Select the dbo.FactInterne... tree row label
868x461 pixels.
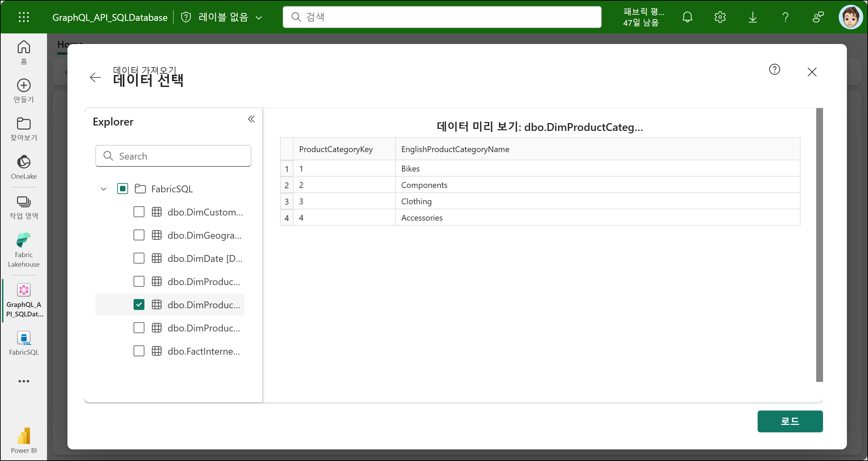tap(204, 351)
